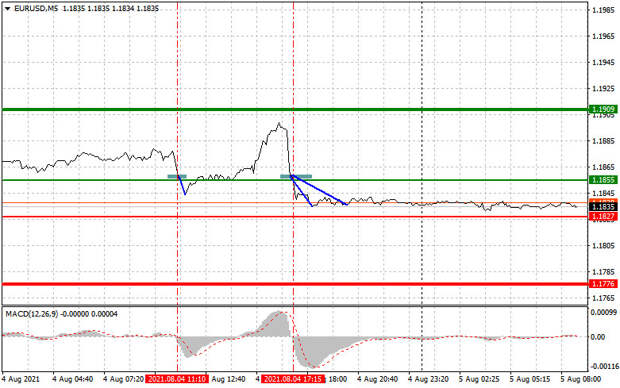Click the 1.1885 price scale value
Image resolution: width=620 pixels, height=388 pixels.
(x=603, y=141)
